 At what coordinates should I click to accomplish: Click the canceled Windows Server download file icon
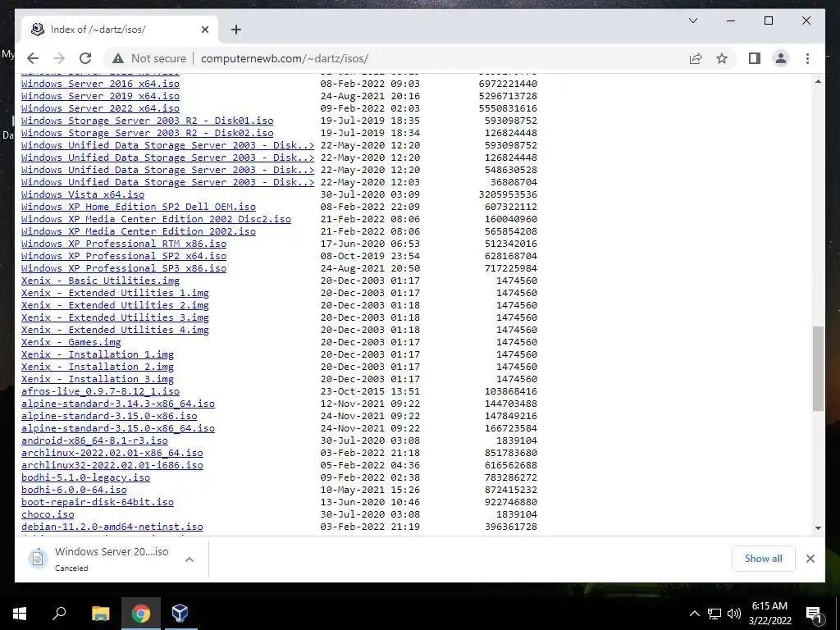tap(38, 559)
